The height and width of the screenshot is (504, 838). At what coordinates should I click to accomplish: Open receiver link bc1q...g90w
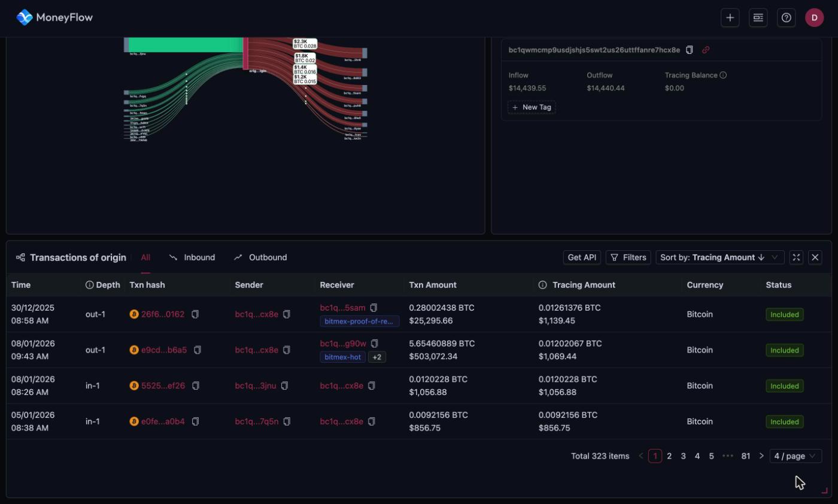point(343,344)
